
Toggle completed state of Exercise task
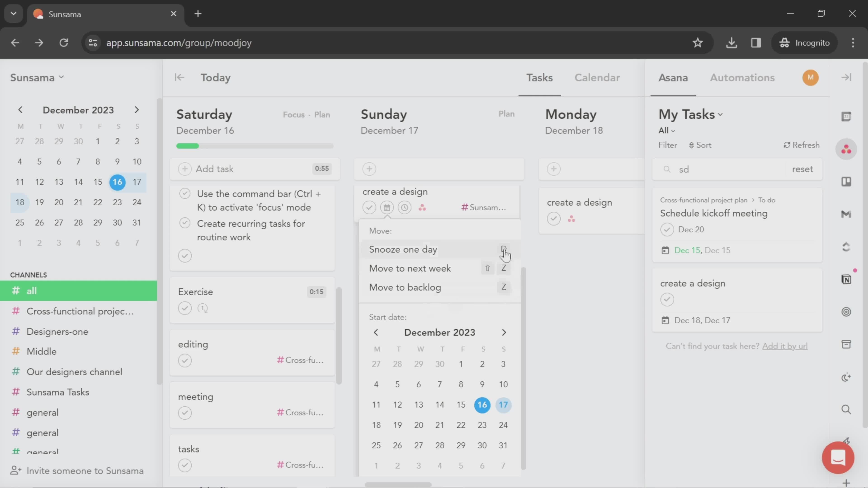tap(185, 308)
